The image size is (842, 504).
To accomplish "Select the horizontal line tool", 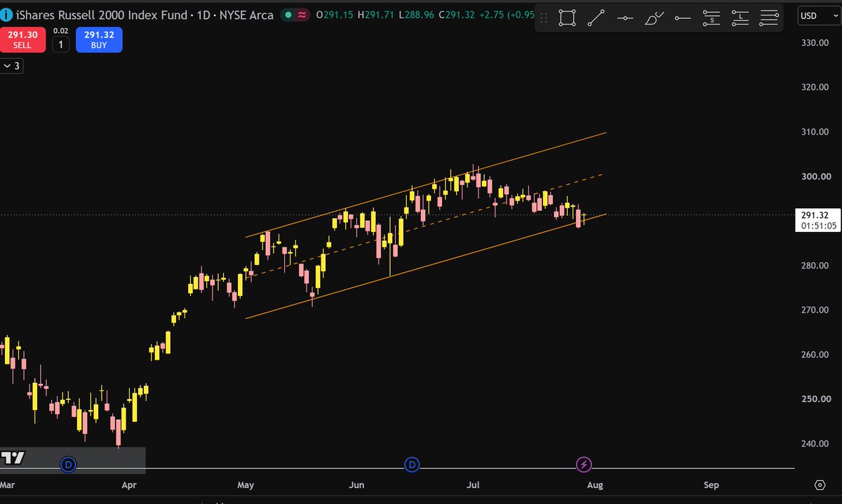I will pyautogui.click(x=625, y=19).
